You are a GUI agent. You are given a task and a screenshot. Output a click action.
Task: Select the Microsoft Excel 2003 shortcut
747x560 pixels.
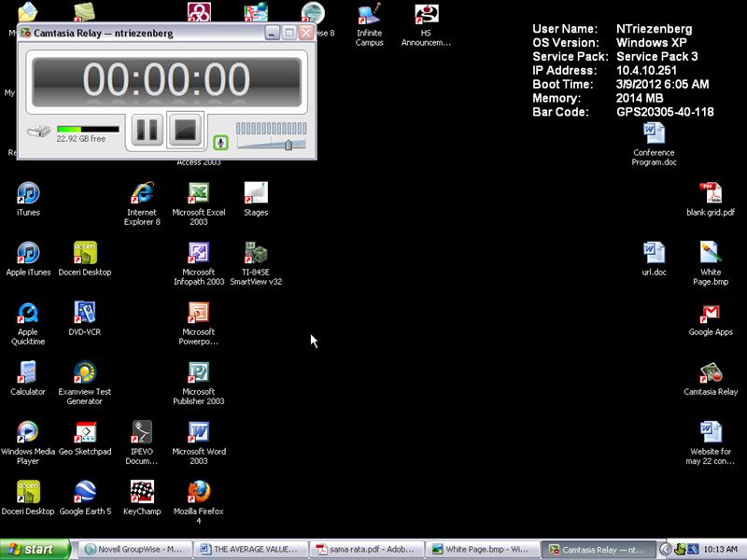199,203
